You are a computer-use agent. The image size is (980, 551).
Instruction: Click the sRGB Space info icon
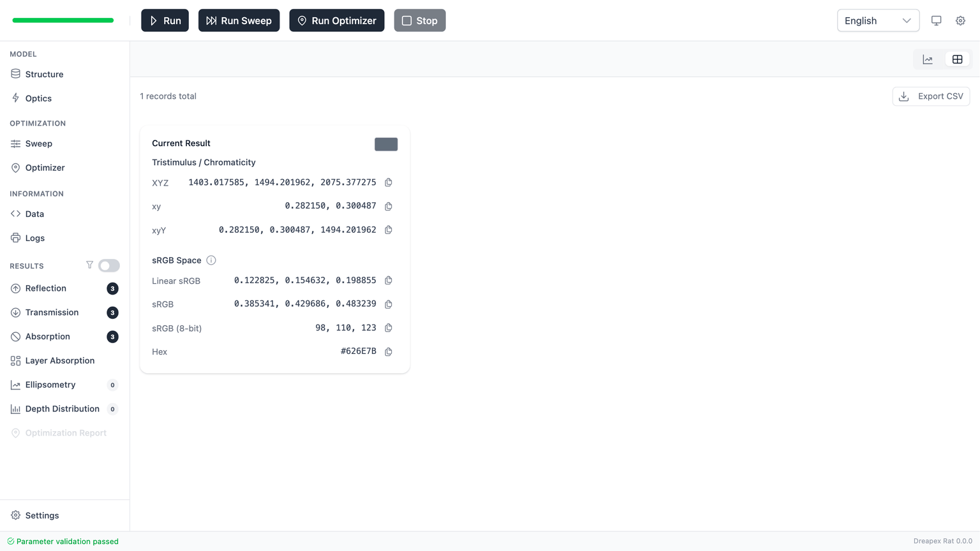[211, 260]
